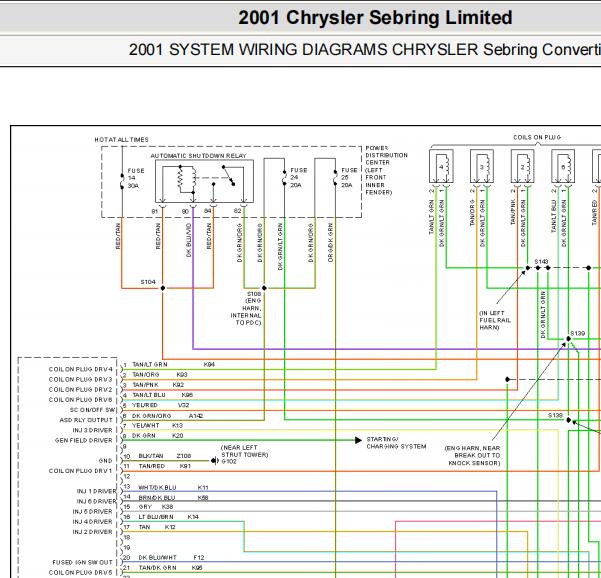Viewport: 601px width, 578px height.
Task: Click the 'TAN/PNK' wire label on pin 3
Action: point(145,384)
